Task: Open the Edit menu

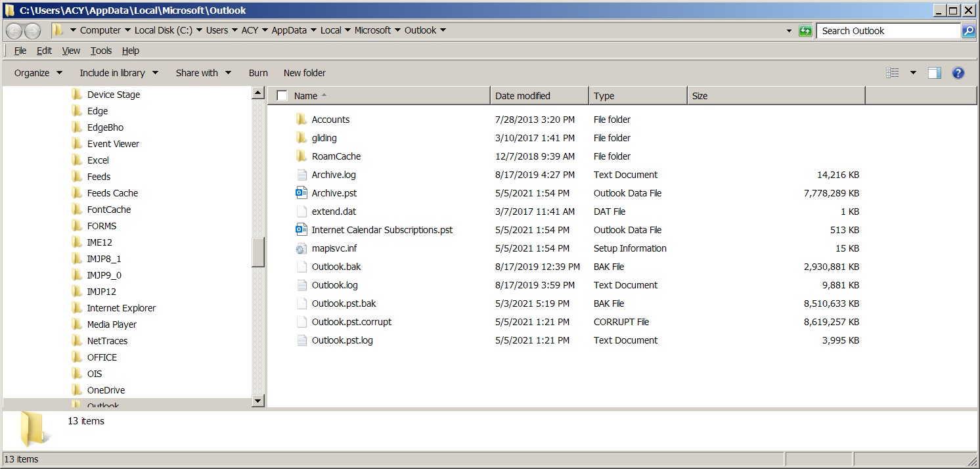Action: [44, 51]
